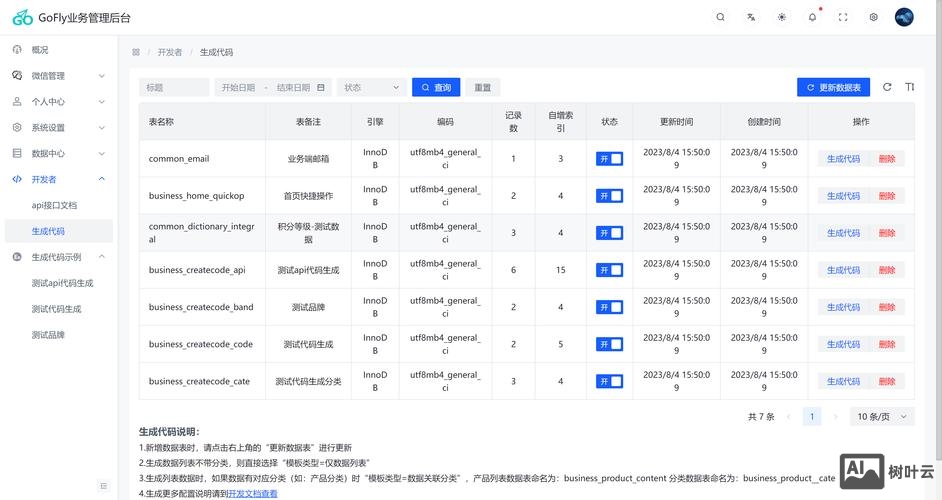
Task: Open the 状态 filter dropdown
Action: click(372, 87)
